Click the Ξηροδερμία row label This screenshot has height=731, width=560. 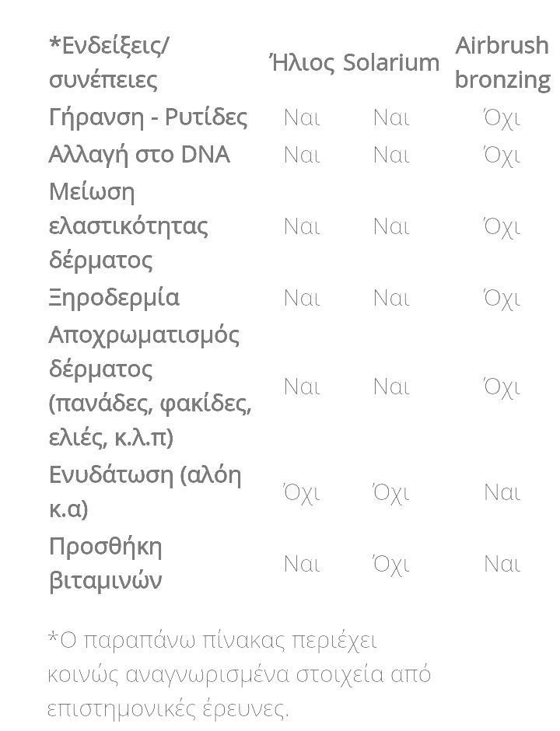pyautogui.click(x=114, y=298)
